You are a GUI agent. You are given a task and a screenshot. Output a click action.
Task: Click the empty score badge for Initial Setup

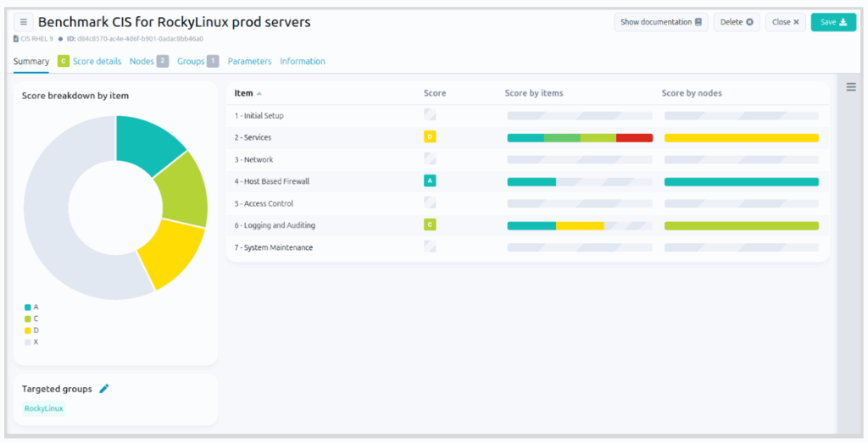(x=430, y=115)
